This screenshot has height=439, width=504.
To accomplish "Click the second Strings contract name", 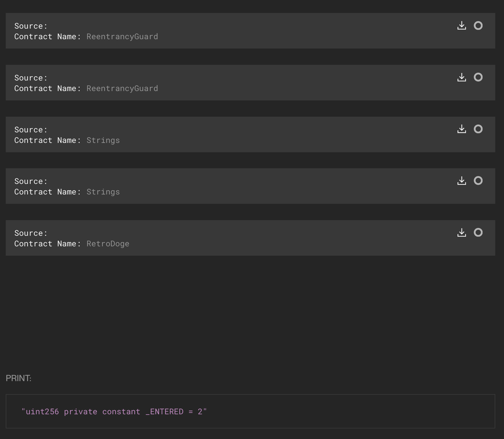I will tap(103, 192).
